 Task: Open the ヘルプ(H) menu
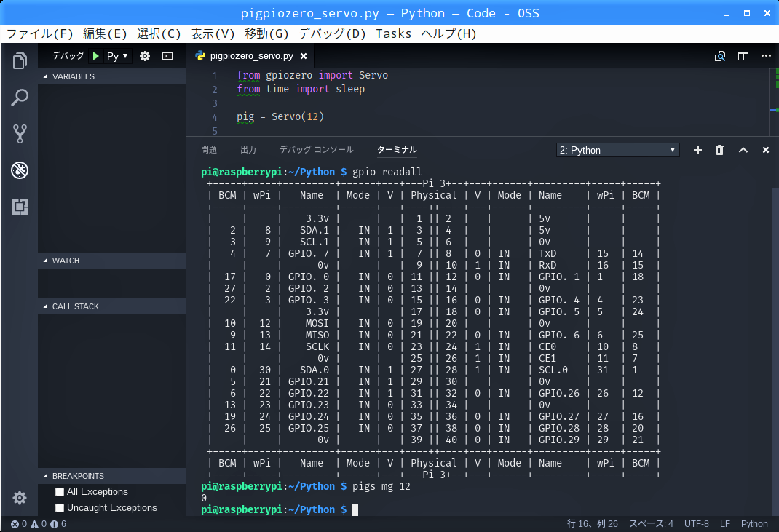[449, 33]
